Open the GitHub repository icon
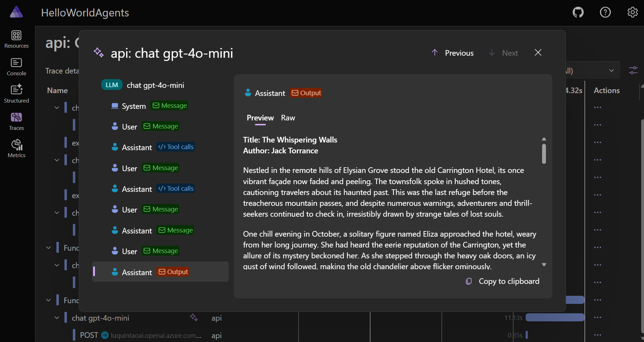Viewport: 644px width, 342px height. pos(578,13)
